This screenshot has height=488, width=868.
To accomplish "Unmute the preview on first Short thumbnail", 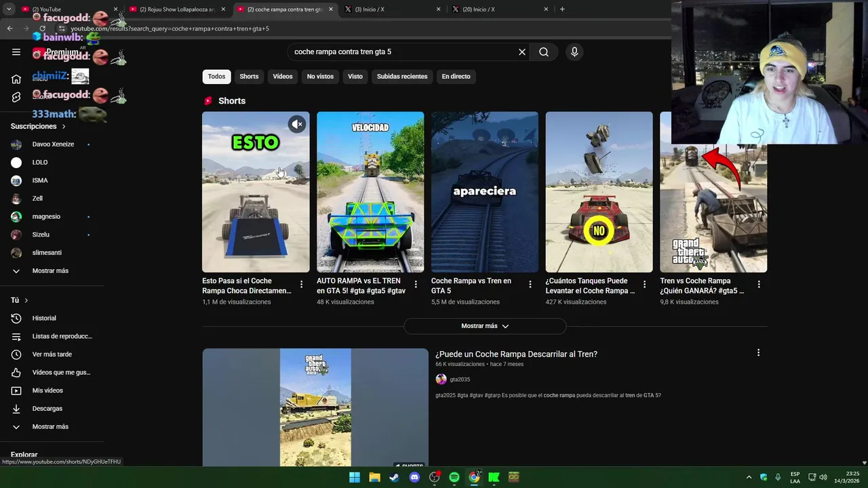I will pos(297,124).
